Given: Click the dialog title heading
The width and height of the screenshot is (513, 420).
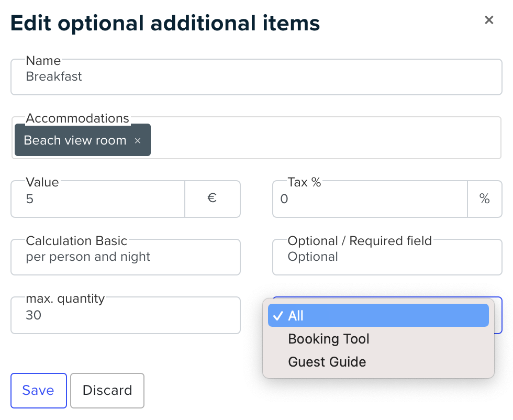Looking at the screenshot, I should 165,24.
